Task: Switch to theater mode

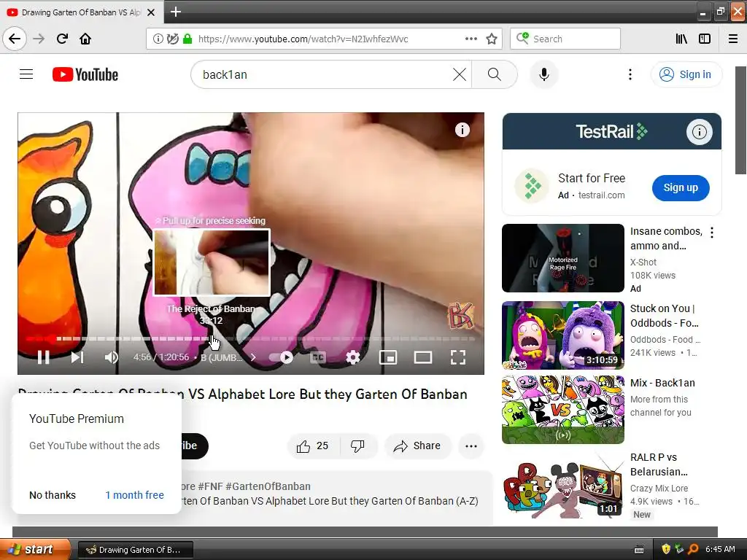Action: [423, 357]
